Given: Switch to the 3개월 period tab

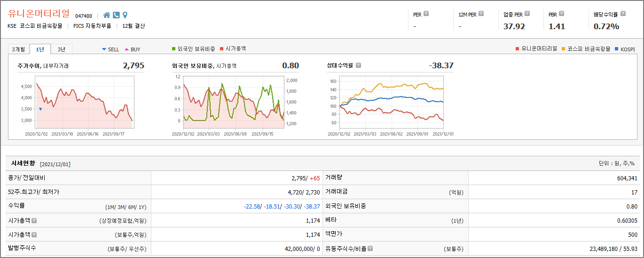Looking at the screenshot, I should [x=19, y=49].
